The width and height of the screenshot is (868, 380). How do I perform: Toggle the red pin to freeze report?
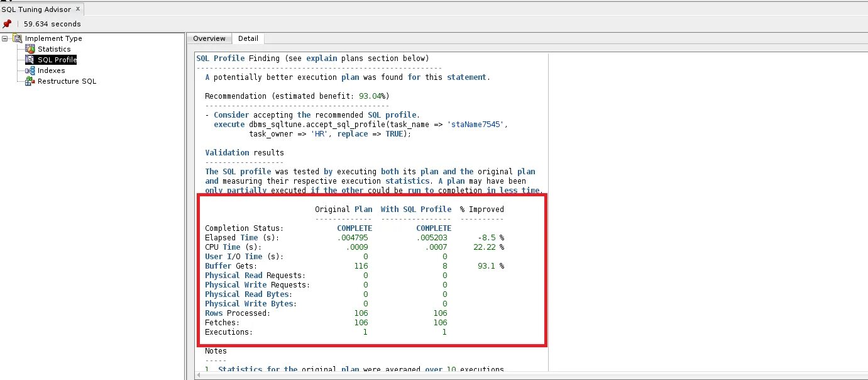[6, 24]
